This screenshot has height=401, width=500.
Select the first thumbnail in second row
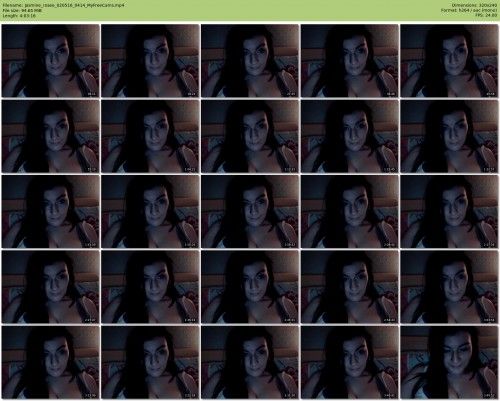(x=51, y=136)
